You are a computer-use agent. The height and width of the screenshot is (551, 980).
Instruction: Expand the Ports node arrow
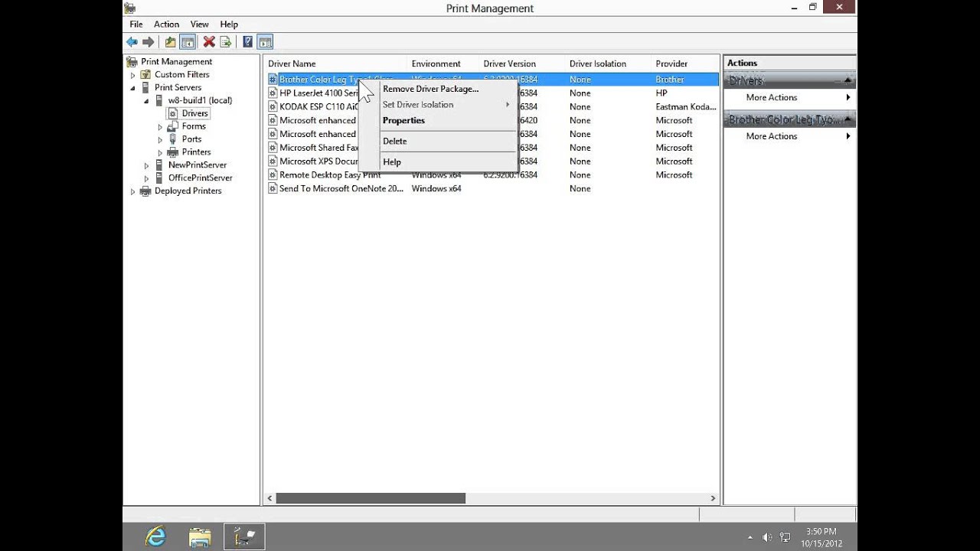pos(160,140)
